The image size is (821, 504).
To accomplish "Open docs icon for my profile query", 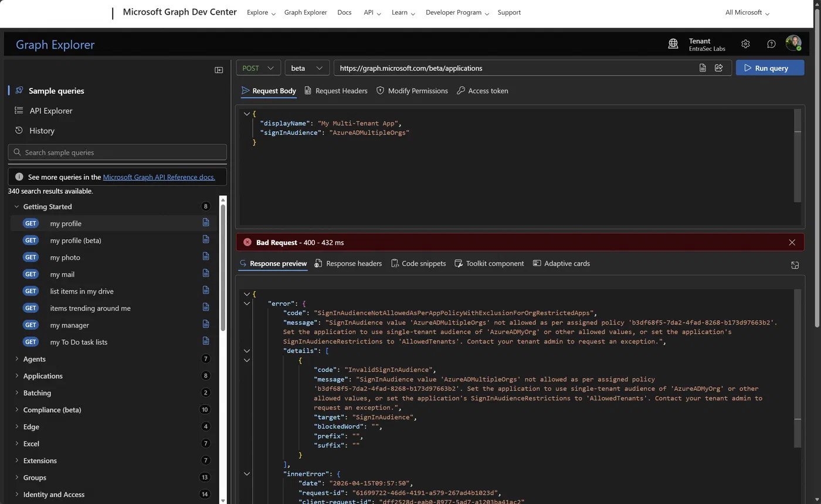I will tap(206, 223).
